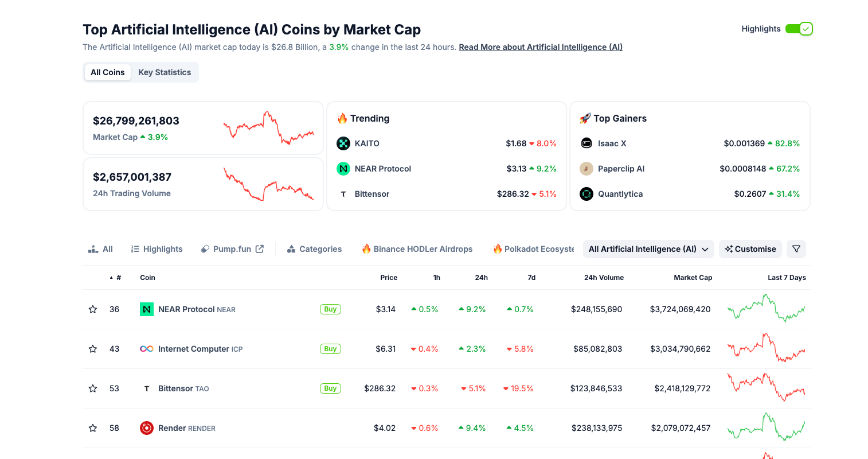This screenshot has height=459, width=868.
Task: Click the Render red logo icon
Action: (x=147, y=428)
